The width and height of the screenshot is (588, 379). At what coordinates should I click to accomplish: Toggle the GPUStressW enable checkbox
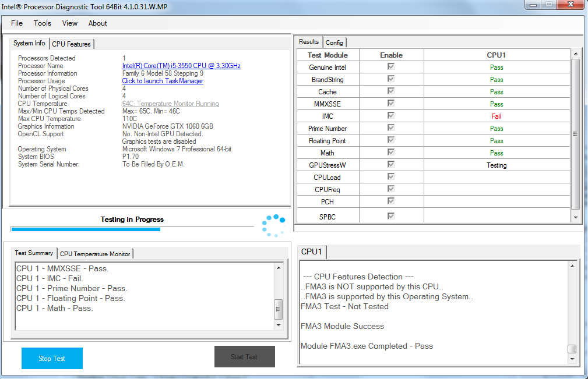click(391, 164)
